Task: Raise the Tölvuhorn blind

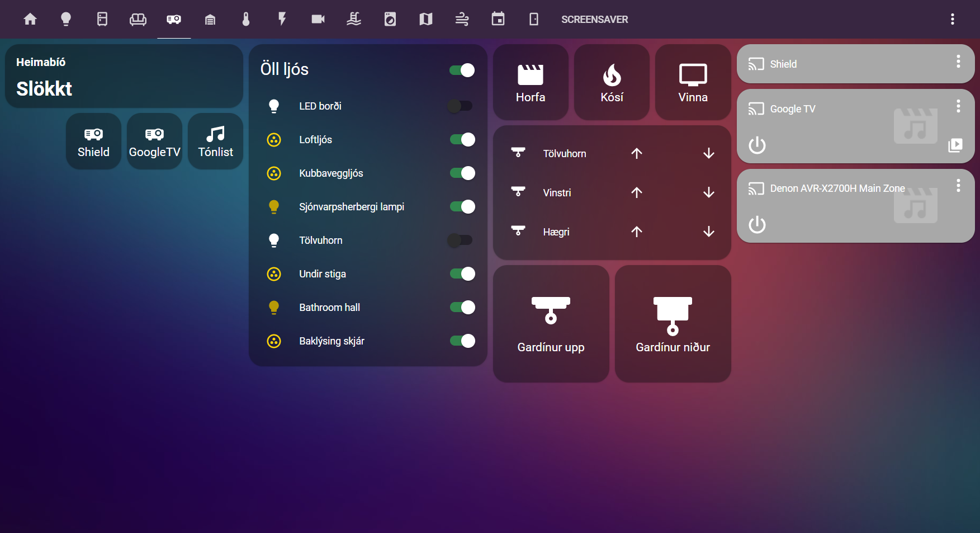Action: pyautogui.click(x=637, y=153)
